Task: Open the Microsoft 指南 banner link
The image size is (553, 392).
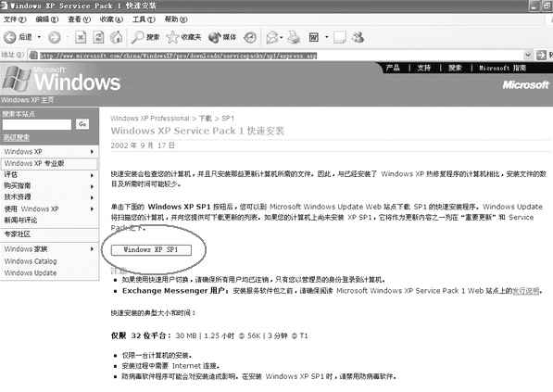Action: point(502,68)
